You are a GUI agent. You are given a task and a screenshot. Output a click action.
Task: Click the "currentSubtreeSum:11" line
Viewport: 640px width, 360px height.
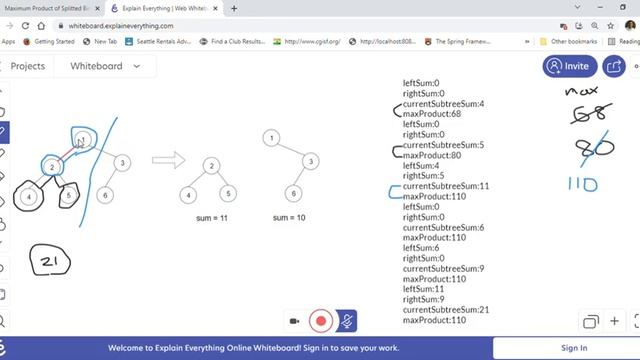(446, 186)
